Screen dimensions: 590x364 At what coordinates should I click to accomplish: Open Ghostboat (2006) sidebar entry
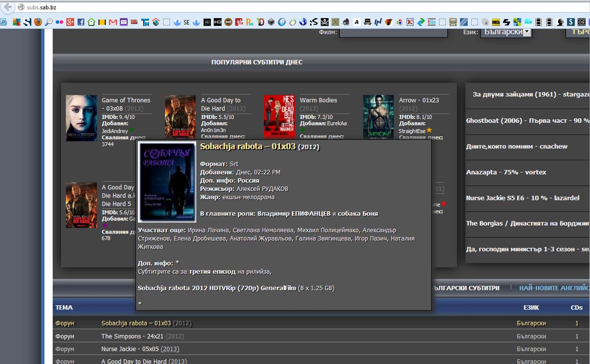[527, 120]
